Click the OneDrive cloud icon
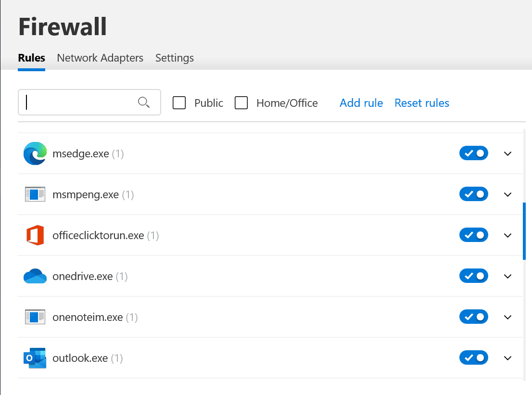Image resolution: width=532 pixels, height=395 pixels. pyautogui.click(x=35, y=276)
